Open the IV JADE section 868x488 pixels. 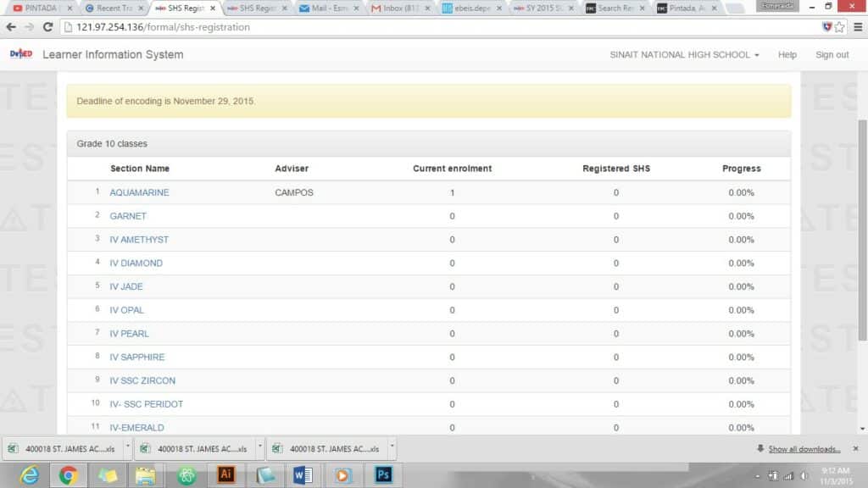point(126,286)
